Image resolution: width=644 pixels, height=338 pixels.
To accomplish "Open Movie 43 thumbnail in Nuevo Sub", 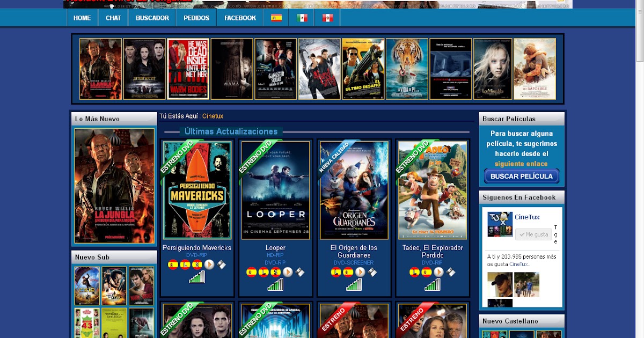I will 87,322.
